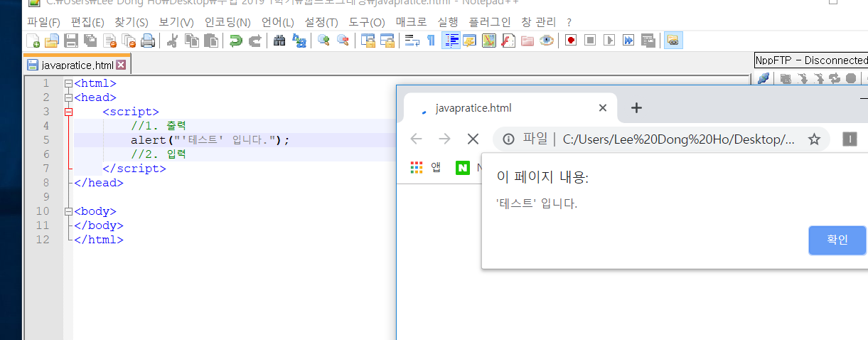Copy selection with toolbar copy icon
The width and height of the screenshot is (868, 340).
191,41
